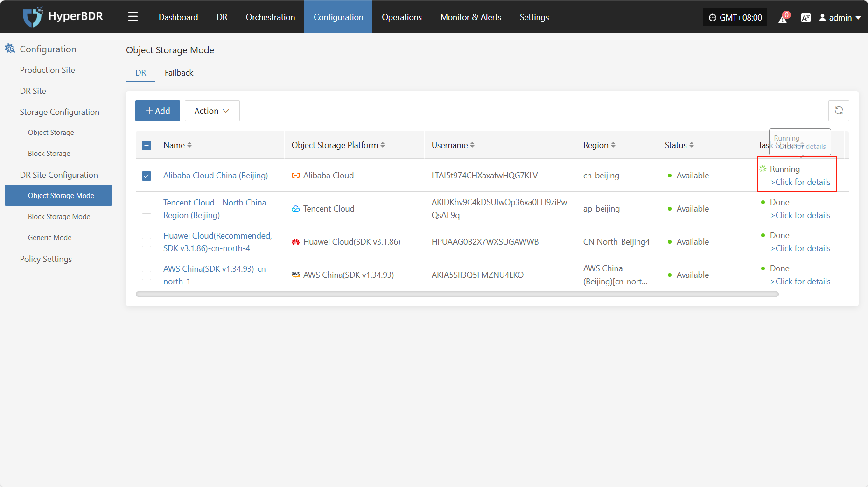Screen dimensions: 868x487
Task: Go to Production Site in sidebar
Action: point(47,70)
